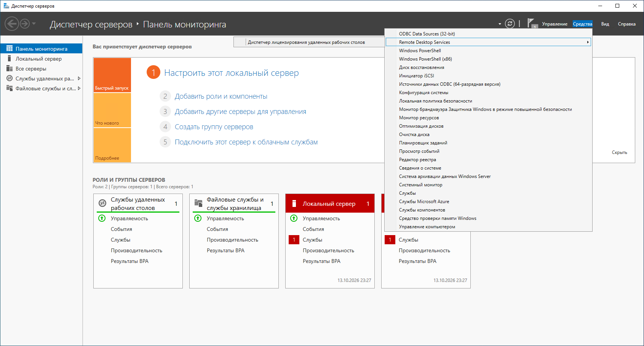Click green Управляемость icon in Локальный сервер tile

click(294, 218)
